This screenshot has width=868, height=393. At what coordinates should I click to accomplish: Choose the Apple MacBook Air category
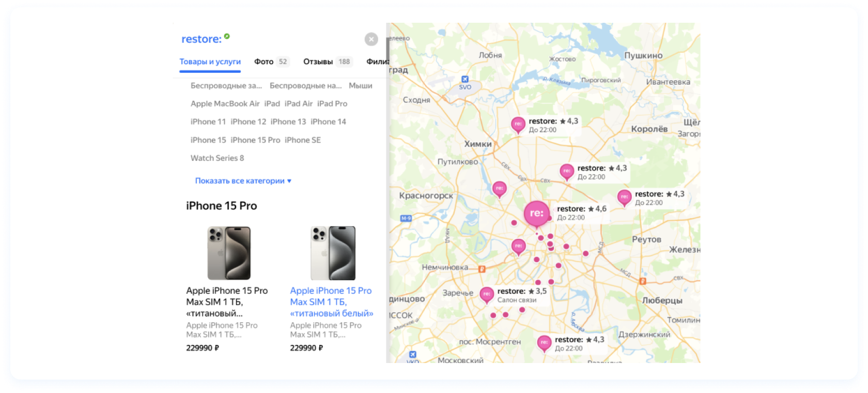pos(225,103)
